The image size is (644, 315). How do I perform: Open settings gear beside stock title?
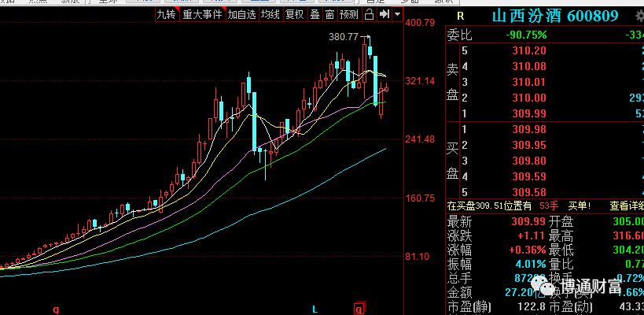coord(639,16)
